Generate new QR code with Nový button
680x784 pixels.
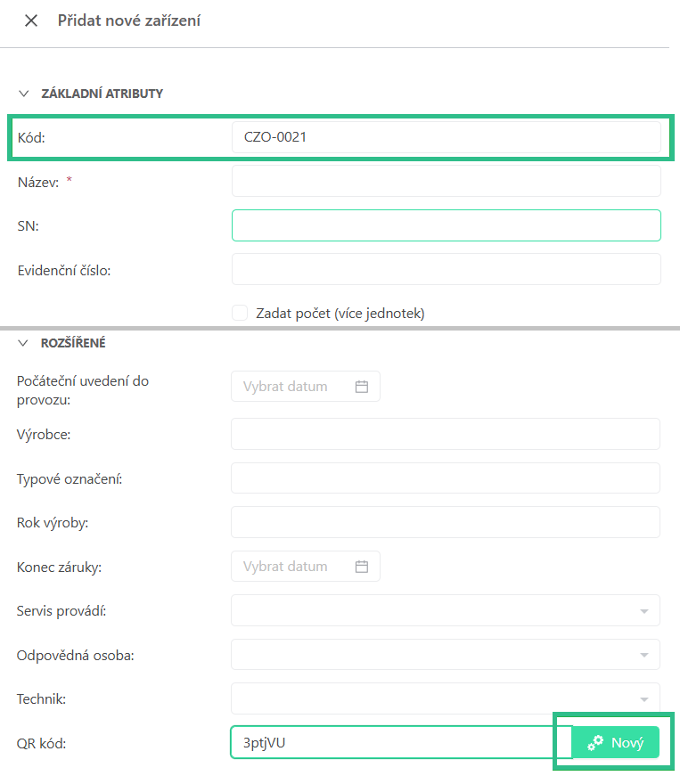pos(616,743)
